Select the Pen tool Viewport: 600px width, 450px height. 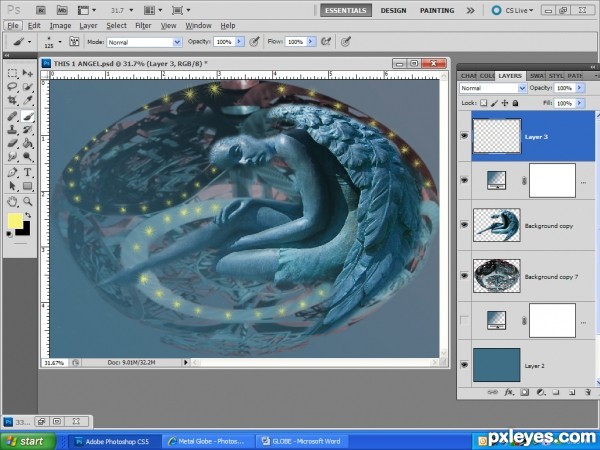(12, 172)
